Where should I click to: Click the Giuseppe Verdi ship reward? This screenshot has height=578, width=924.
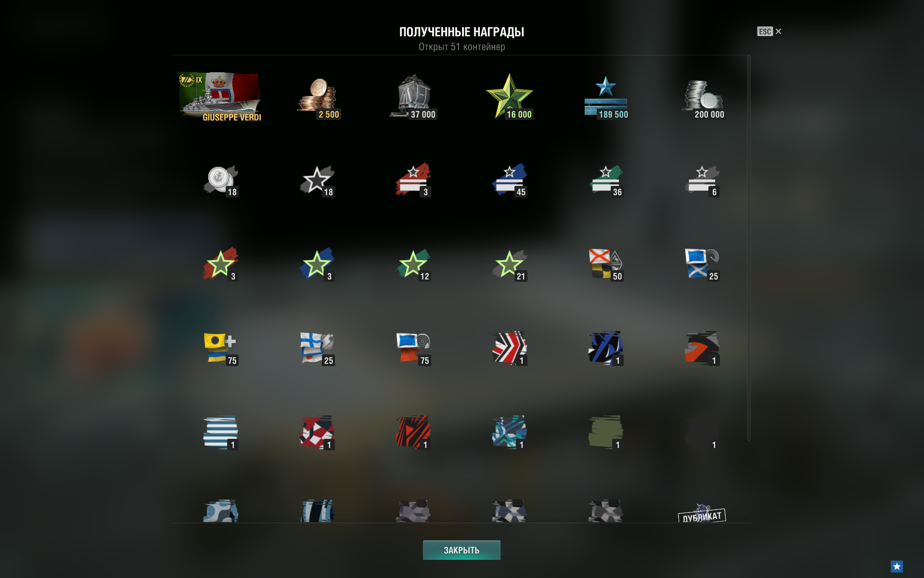220,96
